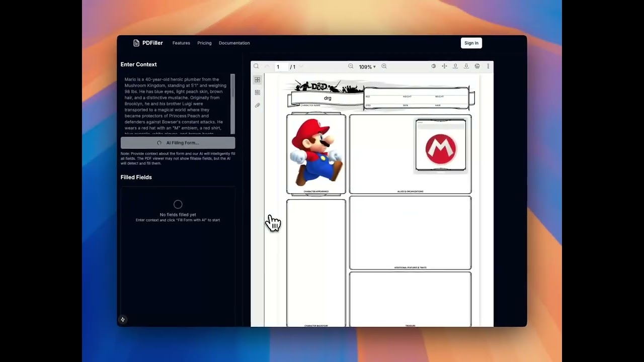
Task: Zoom in on the PDF
Action: 384,66
